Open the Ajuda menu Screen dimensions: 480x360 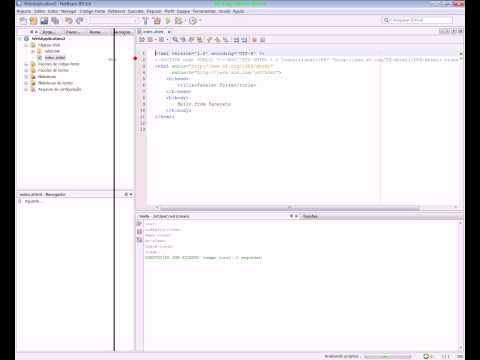[x=238, y=11]
